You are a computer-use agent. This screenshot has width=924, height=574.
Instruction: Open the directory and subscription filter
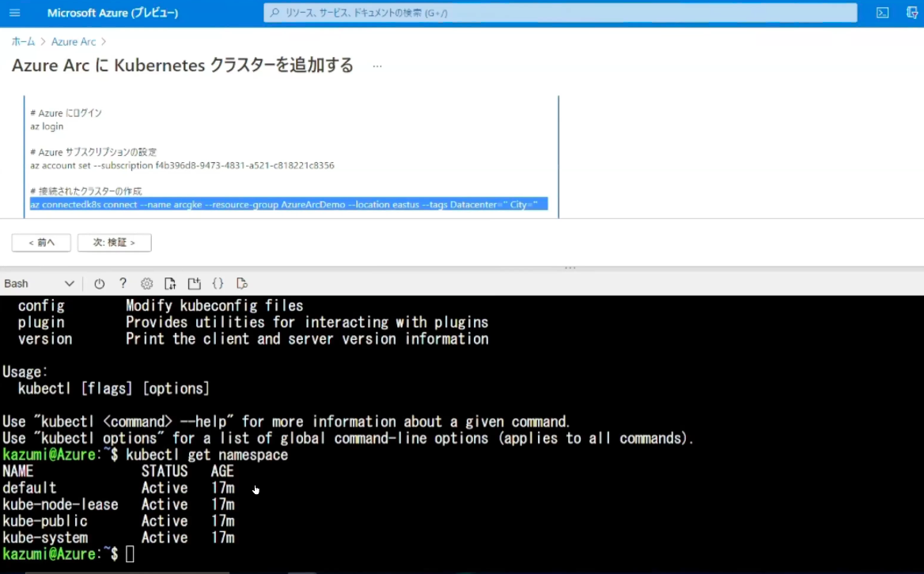[911, 12]
